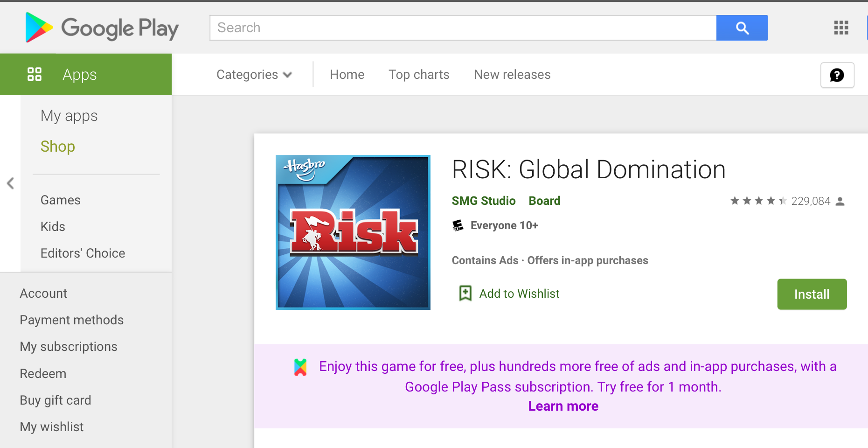Open My subscriptions link
Screen dimensions: 868x448
pos(69,347)
